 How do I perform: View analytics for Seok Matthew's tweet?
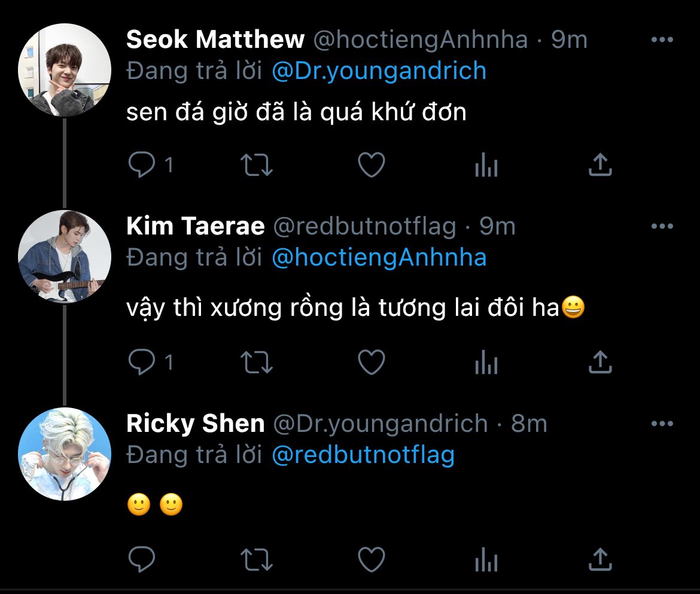(486, 165)
